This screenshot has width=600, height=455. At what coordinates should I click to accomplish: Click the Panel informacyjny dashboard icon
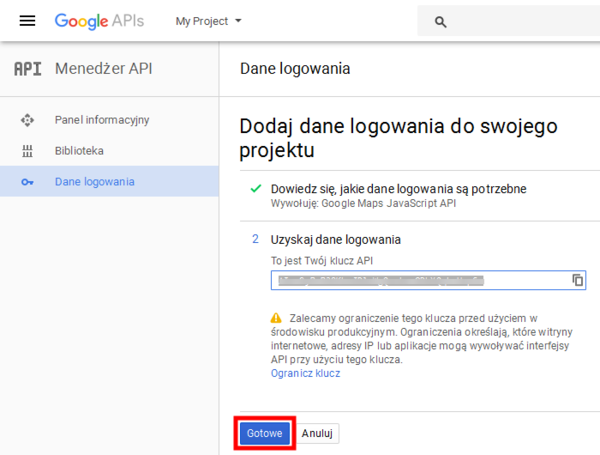point(27,120)
